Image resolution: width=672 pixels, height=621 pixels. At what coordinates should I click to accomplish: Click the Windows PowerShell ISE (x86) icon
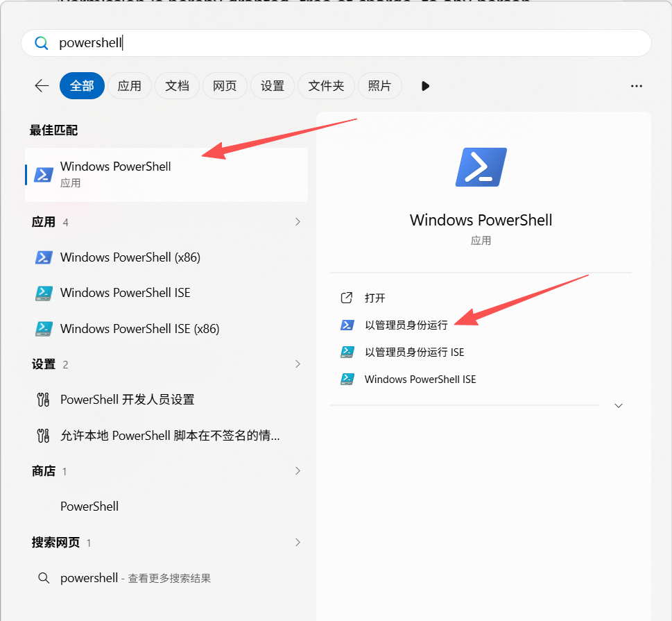point(44,329)
